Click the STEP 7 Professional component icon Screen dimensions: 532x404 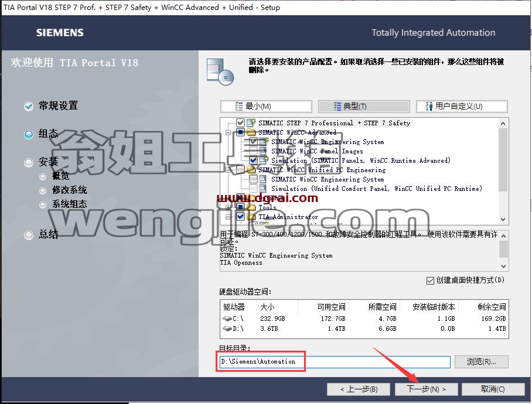pyautogui.click(x=251, y=123)
